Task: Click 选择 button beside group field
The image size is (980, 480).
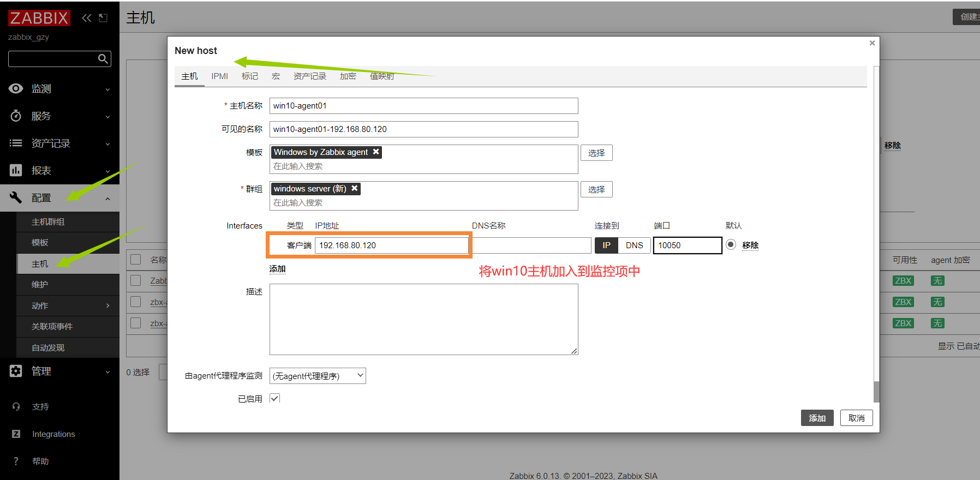Action: click(596, 189)
